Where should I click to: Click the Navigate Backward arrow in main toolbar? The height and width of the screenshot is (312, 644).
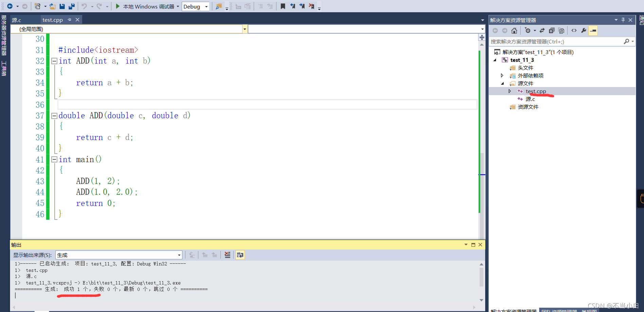10,6
